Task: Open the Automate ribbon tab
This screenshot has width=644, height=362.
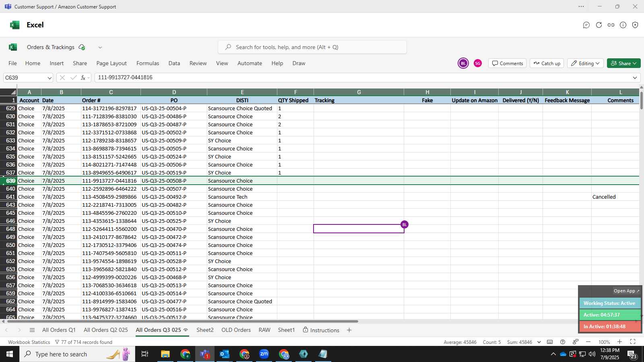Action: [250, 63]
